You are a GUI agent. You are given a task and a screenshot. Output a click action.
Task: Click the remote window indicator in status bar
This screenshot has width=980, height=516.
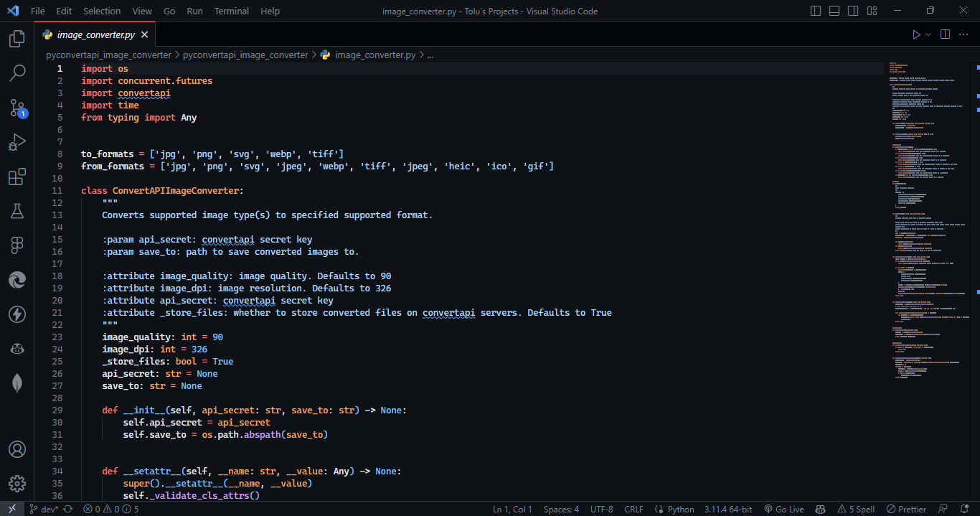pos(11,509)
